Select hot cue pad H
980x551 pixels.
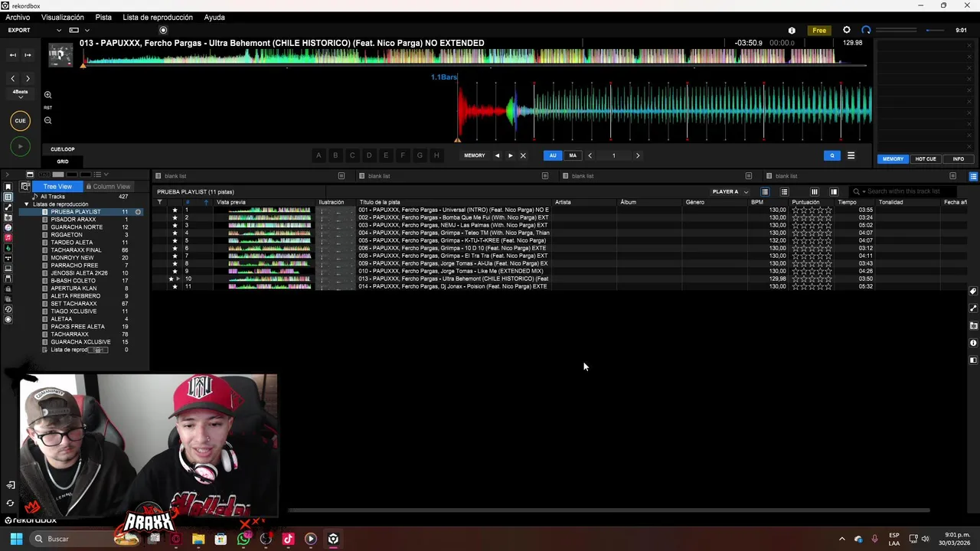point(436,155)
